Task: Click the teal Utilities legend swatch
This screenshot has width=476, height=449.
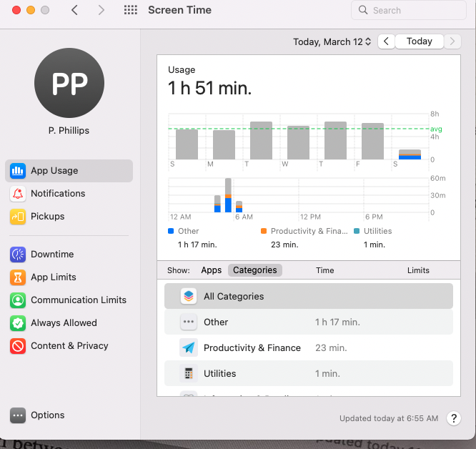Action: tap(357, 231)
